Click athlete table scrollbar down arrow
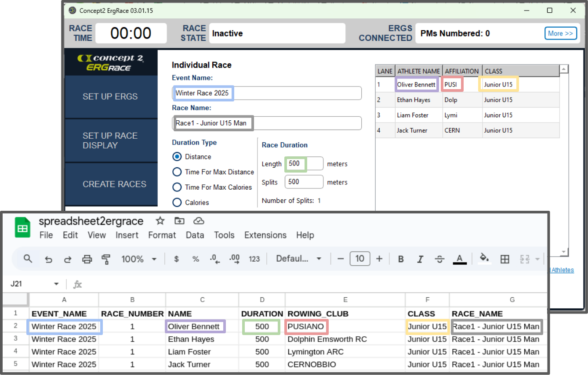Viewport: 588px width, 375px height. [x=564, y=252]
